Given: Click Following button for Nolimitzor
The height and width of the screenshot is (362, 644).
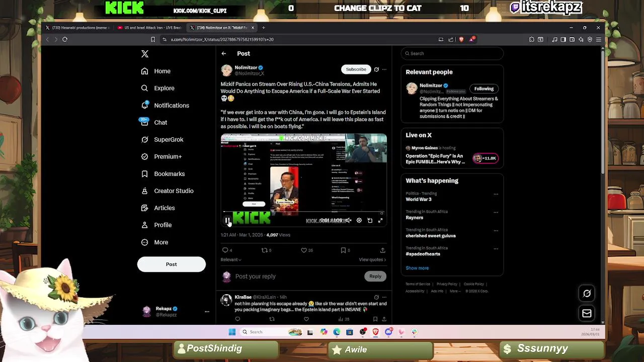Looking at the screenshot, I should (484, 88).
